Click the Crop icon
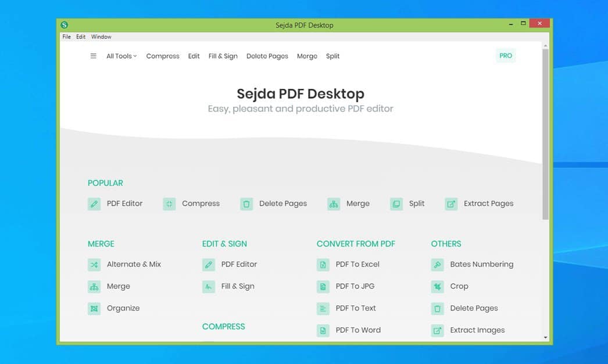The width and height of the screenshot is (608, 364). [437, 287]
